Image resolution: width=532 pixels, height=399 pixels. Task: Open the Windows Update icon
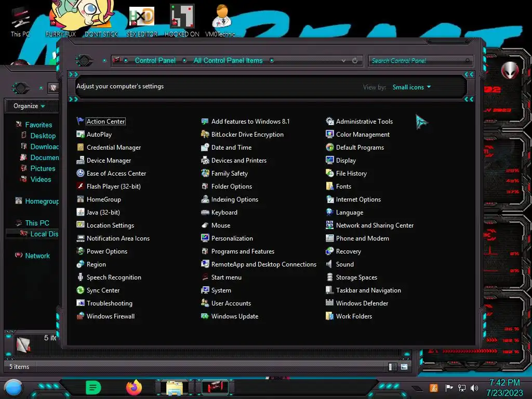click(205, 316)
